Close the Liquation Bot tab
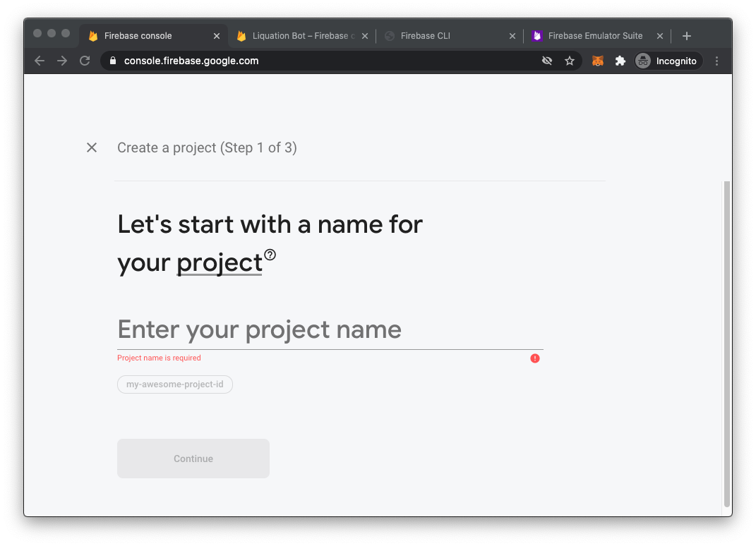The height and width of the screenshot is (546, 756). (365, 36)
